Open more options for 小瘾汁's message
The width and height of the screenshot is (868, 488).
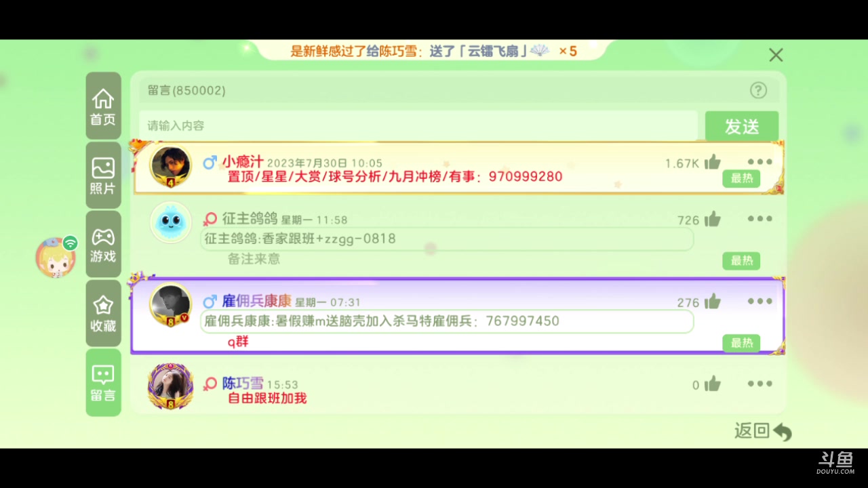click(759, 162)
